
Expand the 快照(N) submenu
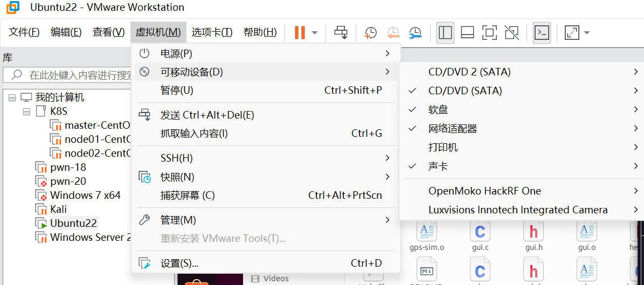coord(266,177)
